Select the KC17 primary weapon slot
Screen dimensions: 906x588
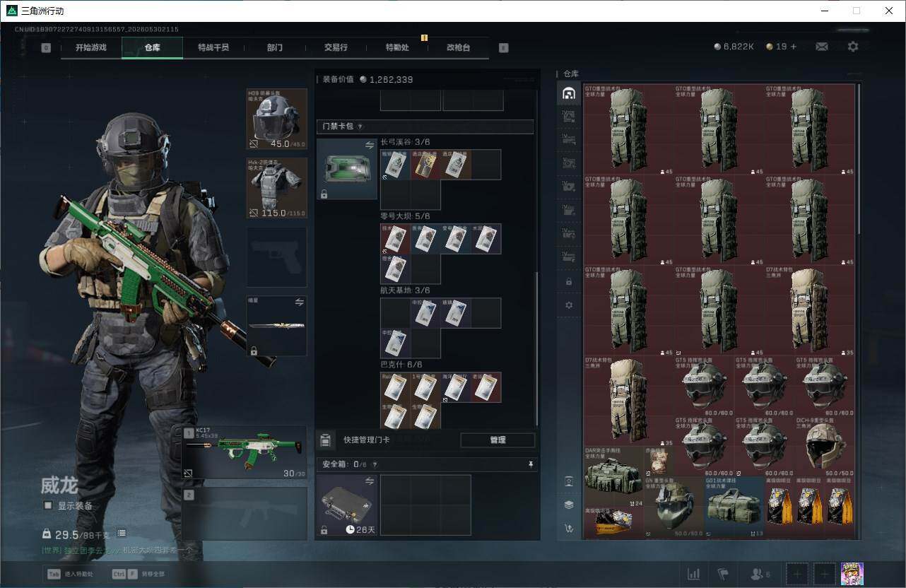click(x=245, y=452)
